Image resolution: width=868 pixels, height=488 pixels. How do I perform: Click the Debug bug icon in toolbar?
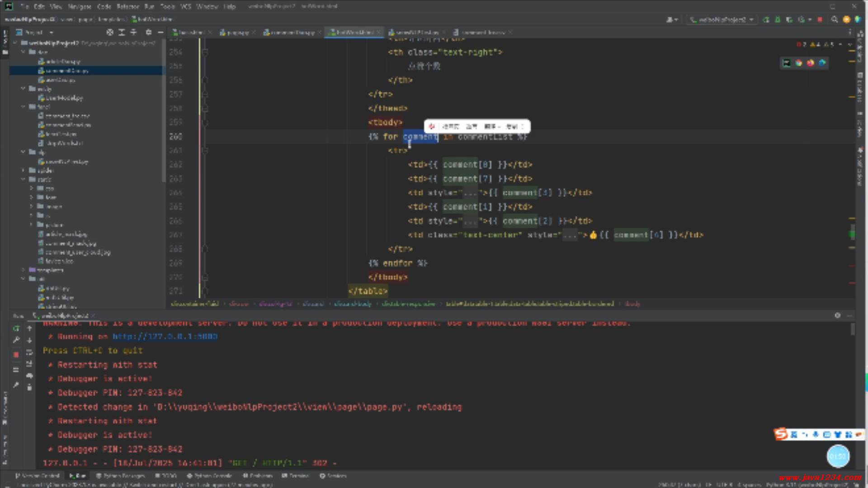[x=778, y=19]
